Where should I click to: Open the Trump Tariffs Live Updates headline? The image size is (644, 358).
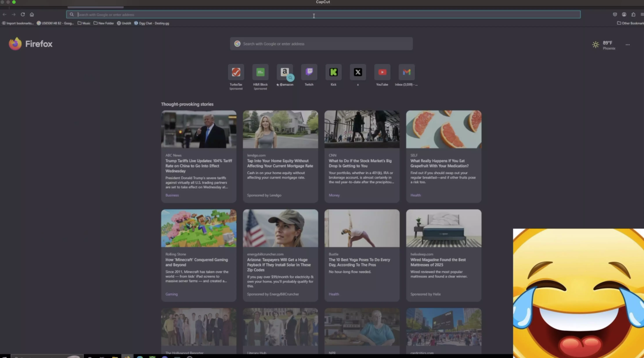point(199,166)
